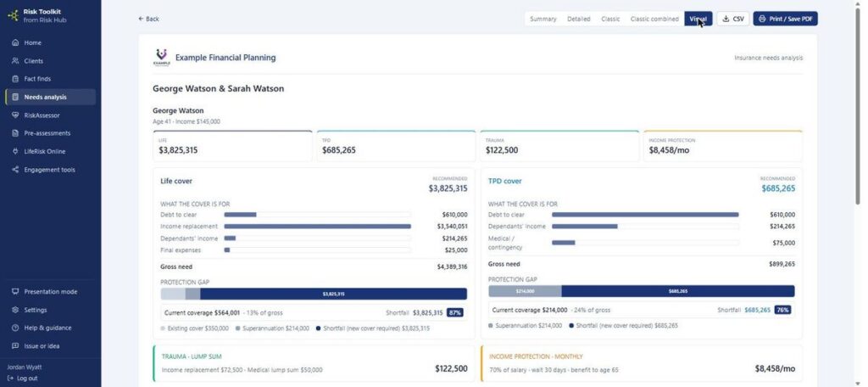Click the RiskAssessor icon in sidebar
The width and height of the screenshot is (868, 387).
pos(15,115)
